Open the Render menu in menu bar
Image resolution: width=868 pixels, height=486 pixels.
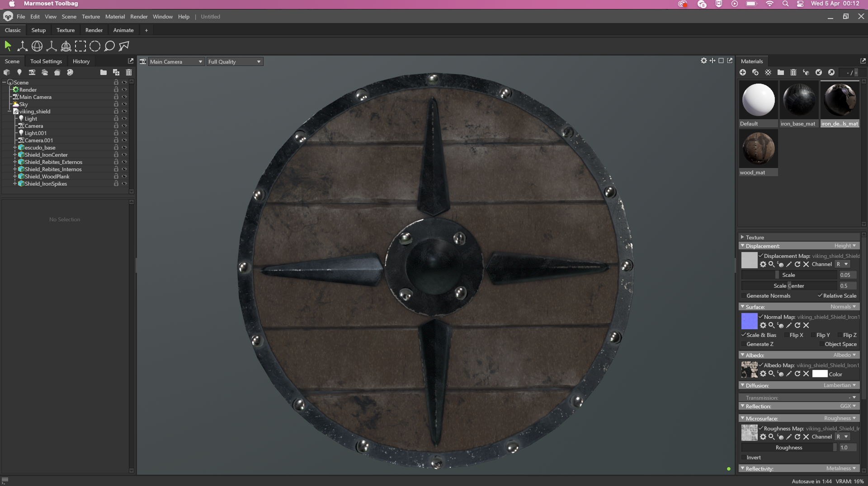pos(139,17)
